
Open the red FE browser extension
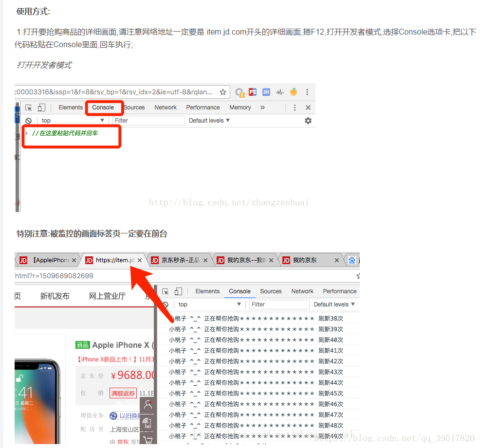pos(253,92)
